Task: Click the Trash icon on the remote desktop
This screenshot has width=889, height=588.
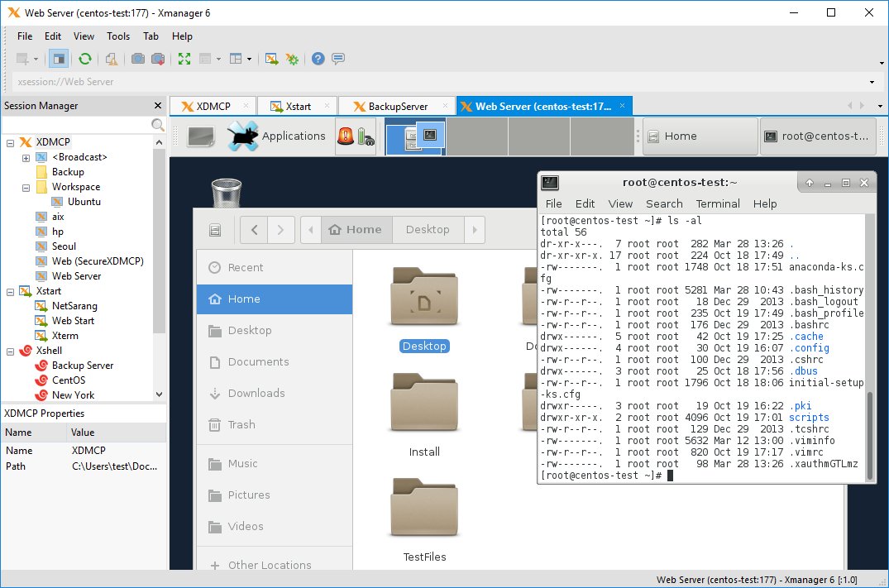Action: coord(227,192)
